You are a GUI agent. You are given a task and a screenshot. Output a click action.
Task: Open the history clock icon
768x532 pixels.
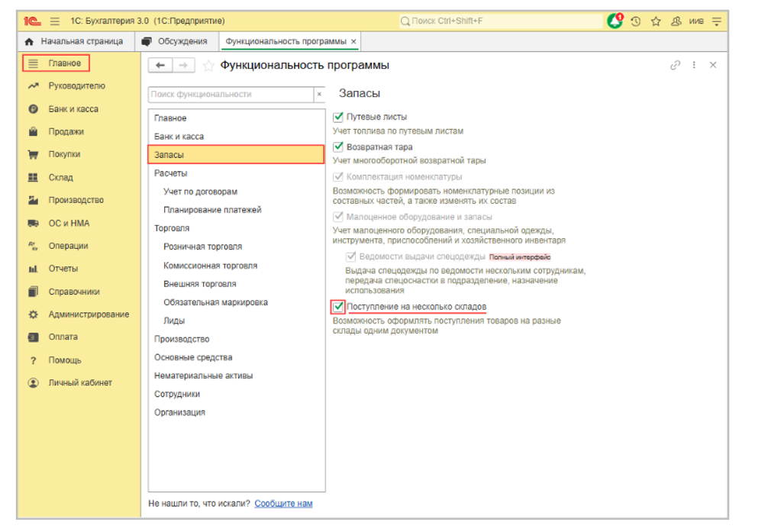tap(636, 21)
